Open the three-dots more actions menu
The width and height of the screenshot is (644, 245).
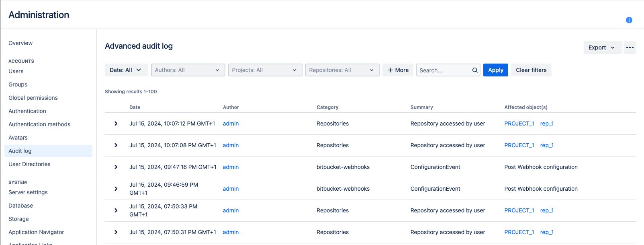(630, 47)
